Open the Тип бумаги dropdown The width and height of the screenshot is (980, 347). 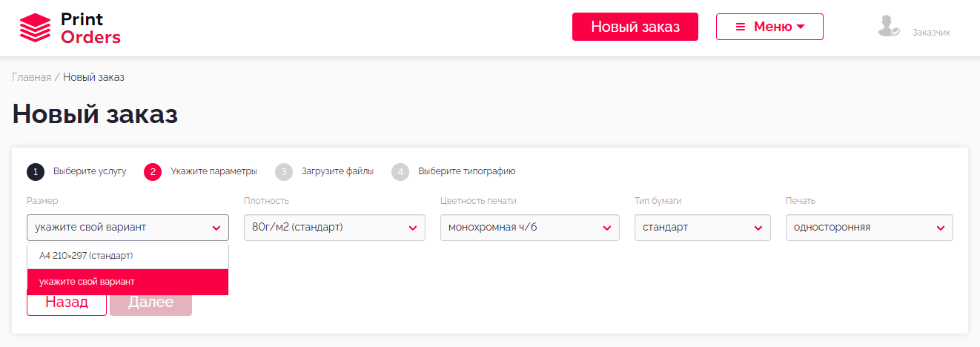pos(702,228)
